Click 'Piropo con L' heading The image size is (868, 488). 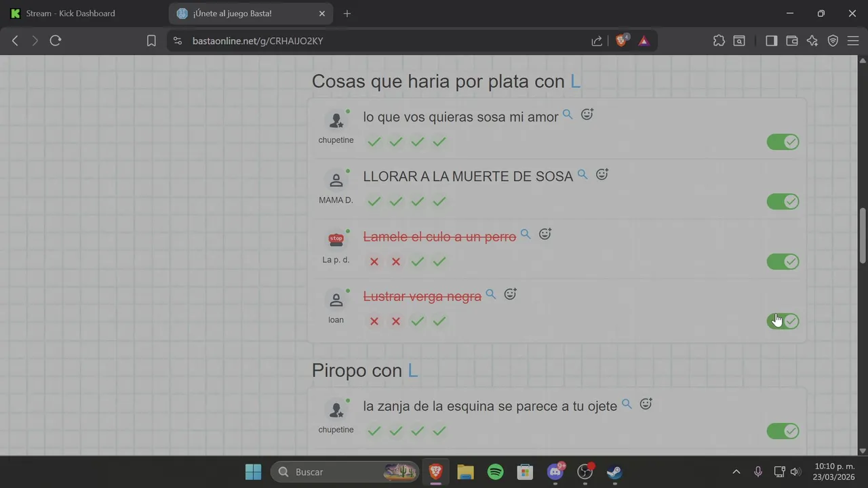(365, 371)
